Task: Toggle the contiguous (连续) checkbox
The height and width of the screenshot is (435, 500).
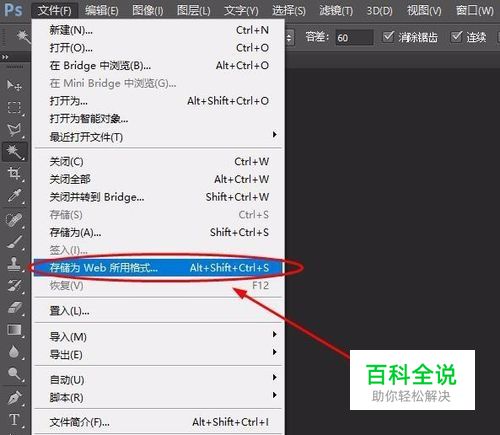Action: point(457,37)
